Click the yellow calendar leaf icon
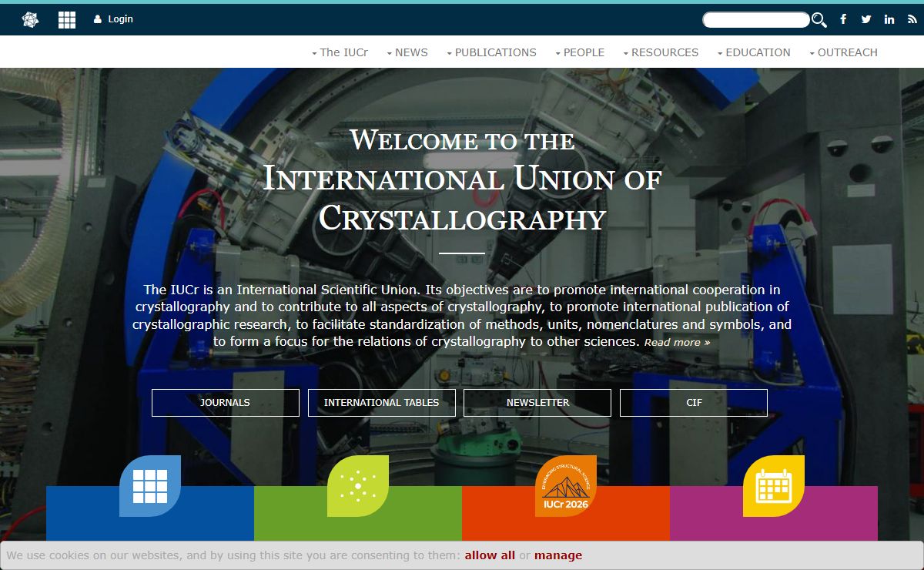The width and height of the screenshot is (924, 570). point(774,486)
